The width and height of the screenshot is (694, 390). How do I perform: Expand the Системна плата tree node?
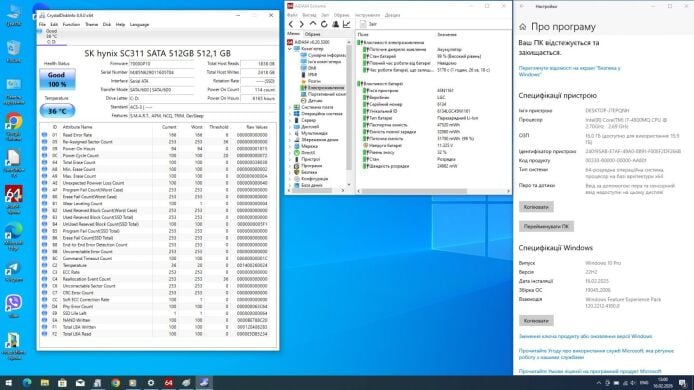(290, 107)
